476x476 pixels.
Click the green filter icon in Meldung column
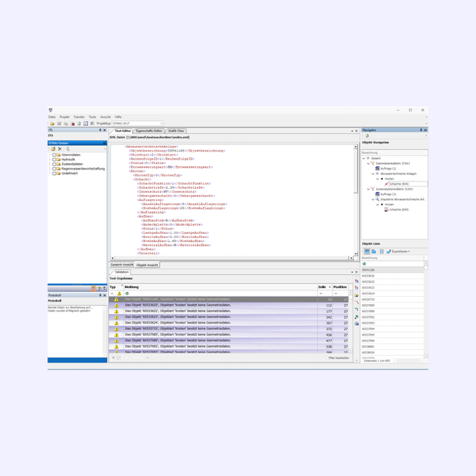[x=127, y=294]
